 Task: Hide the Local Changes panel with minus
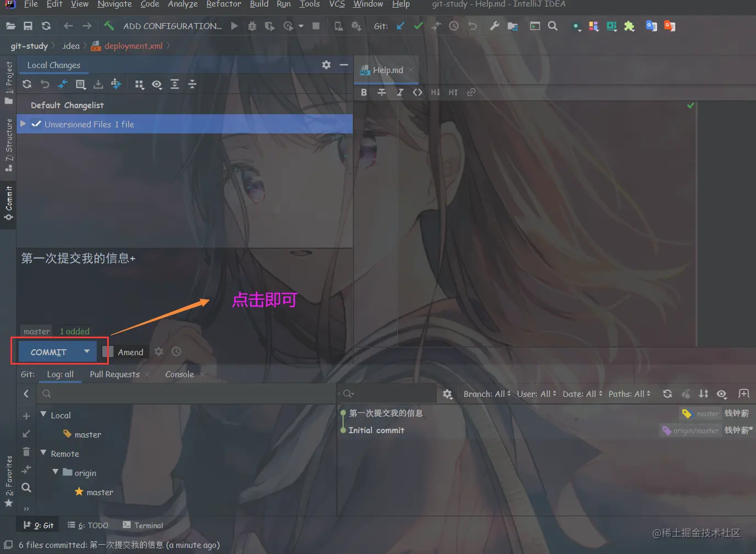click(344, 65)
